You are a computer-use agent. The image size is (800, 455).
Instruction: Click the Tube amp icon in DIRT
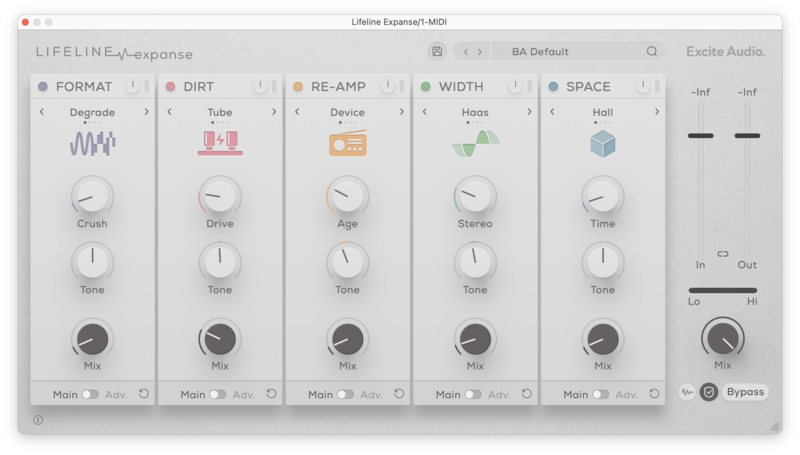[220, 143]
